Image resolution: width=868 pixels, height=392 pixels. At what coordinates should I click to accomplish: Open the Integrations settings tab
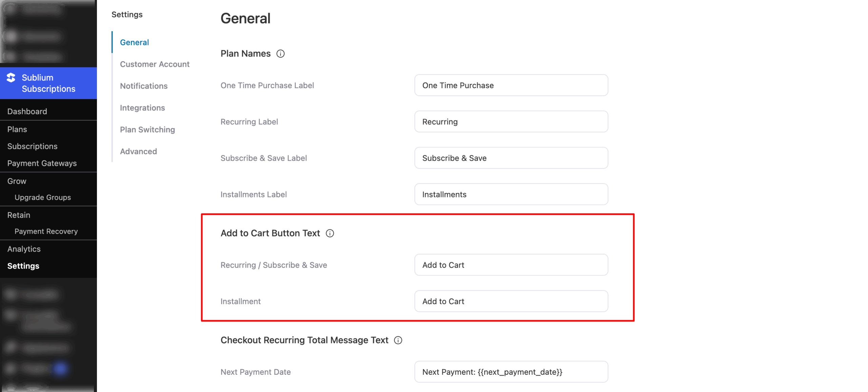(x=142, y=107)
